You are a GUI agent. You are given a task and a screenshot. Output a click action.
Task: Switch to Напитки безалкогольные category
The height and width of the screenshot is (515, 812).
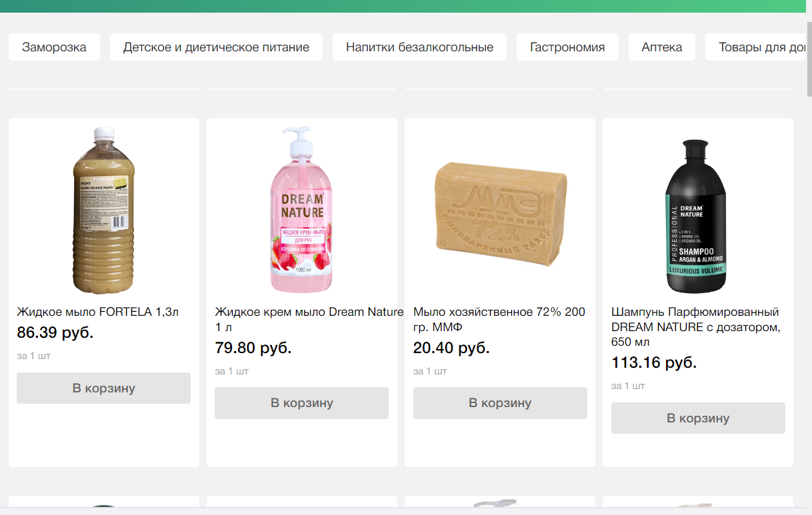(x=419, y=47)
